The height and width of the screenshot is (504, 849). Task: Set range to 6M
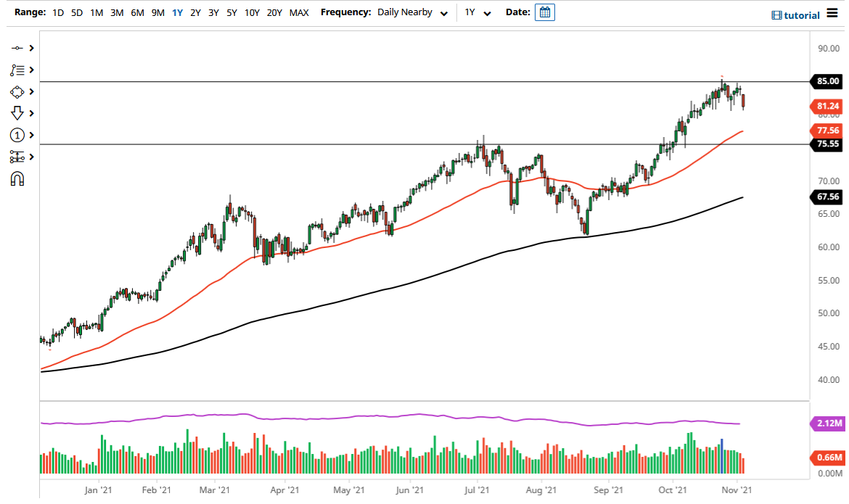click(x=137, y=12)
